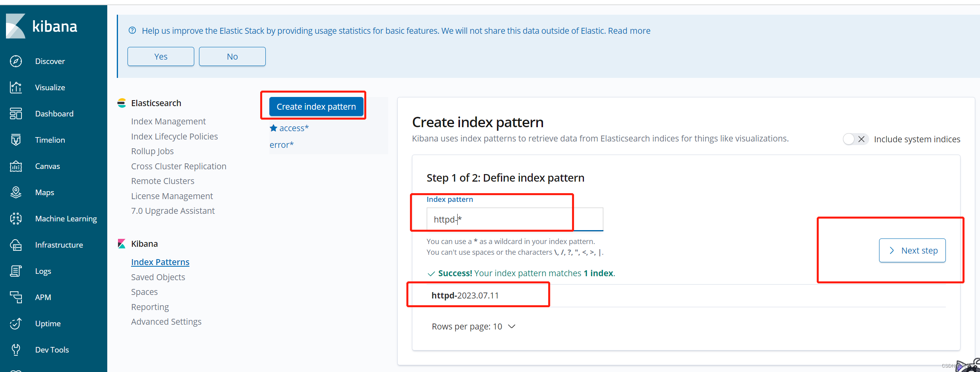Image resolution: width=980 pixels, height=372 pixels.
Task: Open Remote Clusters
Action: pos(163,181)
